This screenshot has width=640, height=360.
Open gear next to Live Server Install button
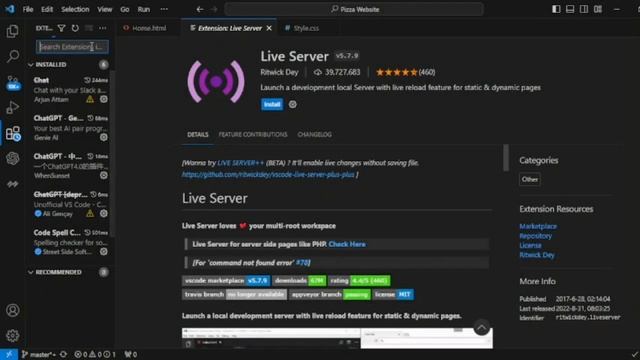tap(293, 104)
